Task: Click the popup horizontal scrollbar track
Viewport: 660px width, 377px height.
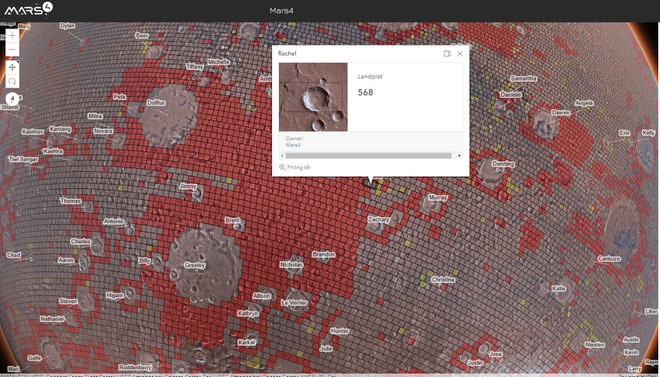Action: point(368,156)
